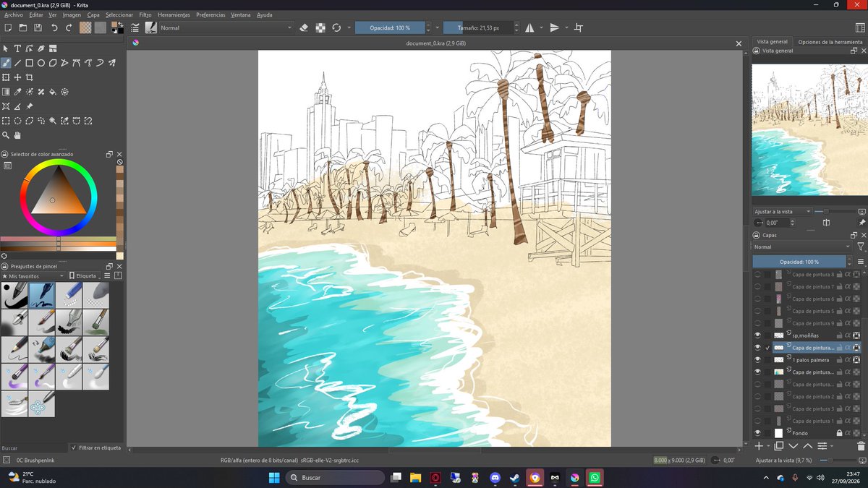This screenshot has width=868, height=488.
Task: Open the brush editor settings icon
Action: pyautogui.click(x=135, y=27)
